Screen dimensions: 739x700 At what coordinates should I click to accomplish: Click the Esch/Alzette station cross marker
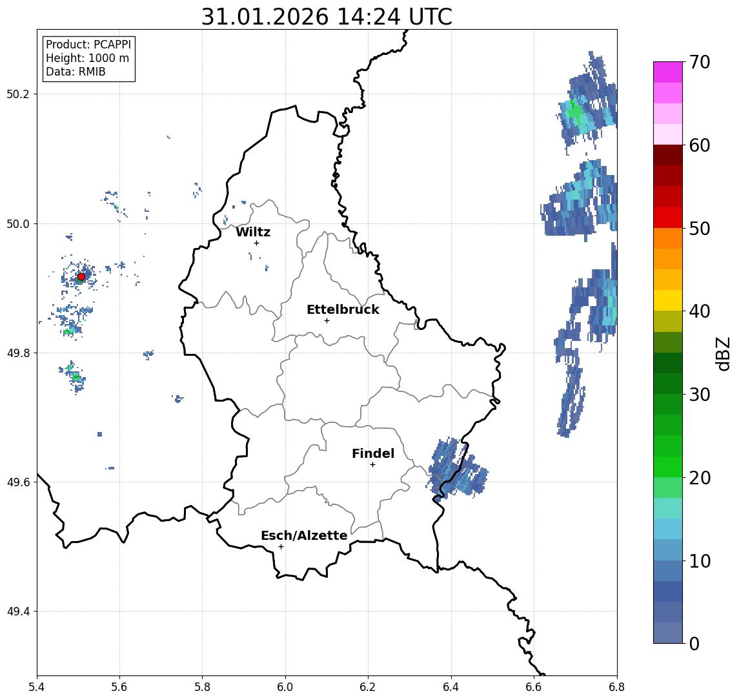click(281, 547)
